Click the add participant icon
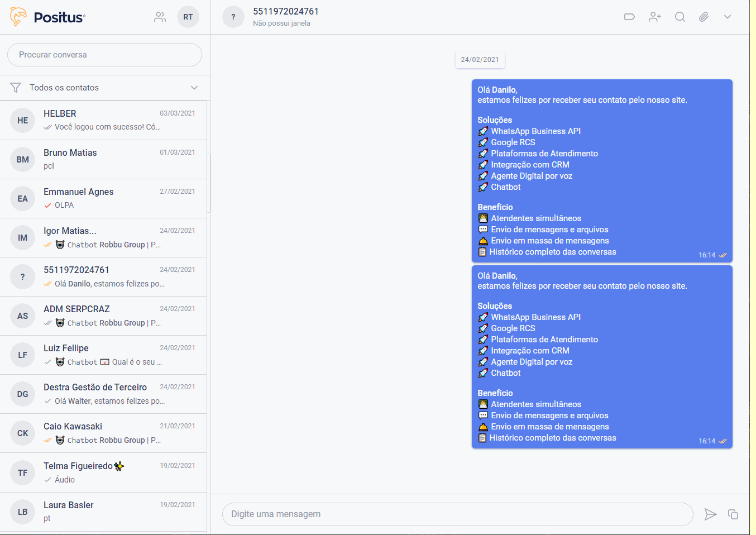The width and height of the screenshot is (756, 535). click(655, 17)
